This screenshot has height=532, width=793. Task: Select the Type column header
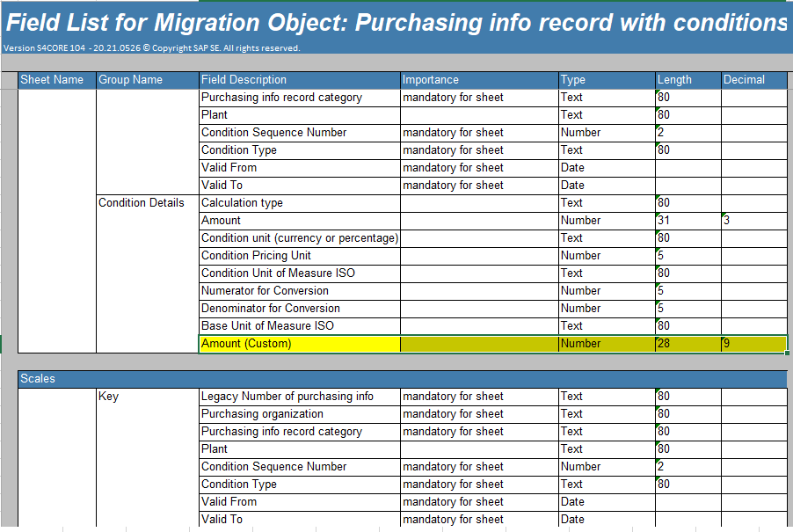607,80
